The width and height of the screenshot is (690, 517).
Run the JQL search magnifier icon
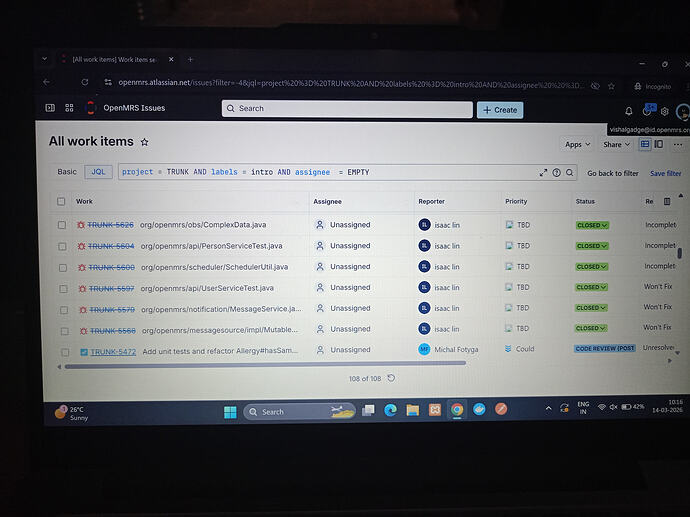point(569,173)
